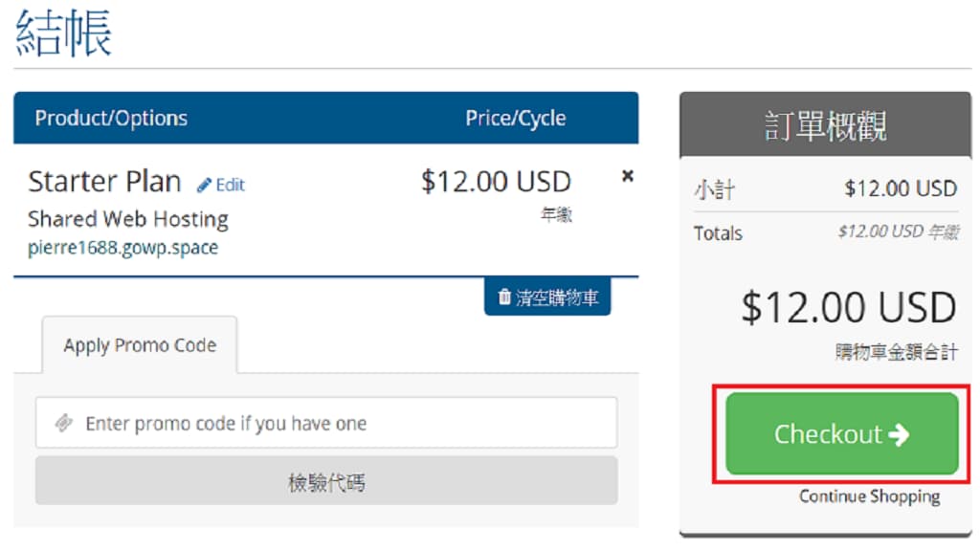Click the 訂單概觀 order summary header

825,126
